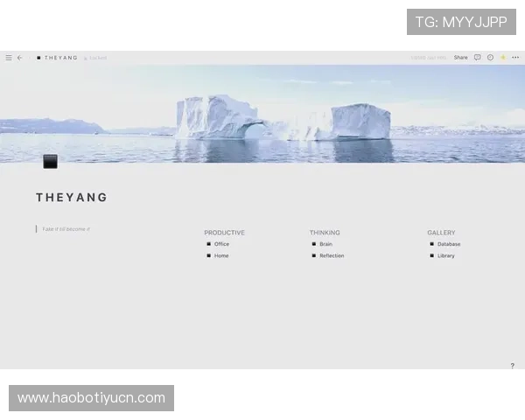Viewport: 525px width, 420px height.
Task: Open the Office page link
Action: coord(221,244)
